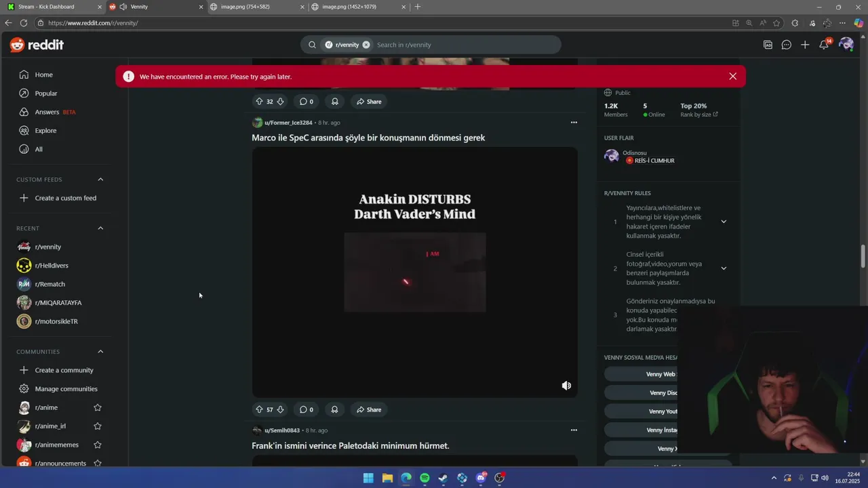Click the browser address bar
The height and width of the screenshot is (488, 868).
(x=380, y=23)
